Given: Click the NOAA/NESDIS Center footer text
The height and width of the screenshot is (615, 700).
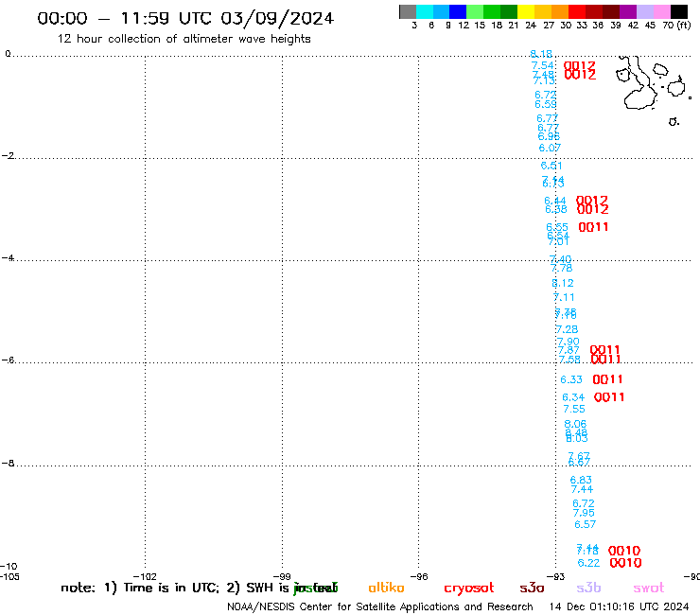Looking at the screenshot, I should tap(380, 606).
